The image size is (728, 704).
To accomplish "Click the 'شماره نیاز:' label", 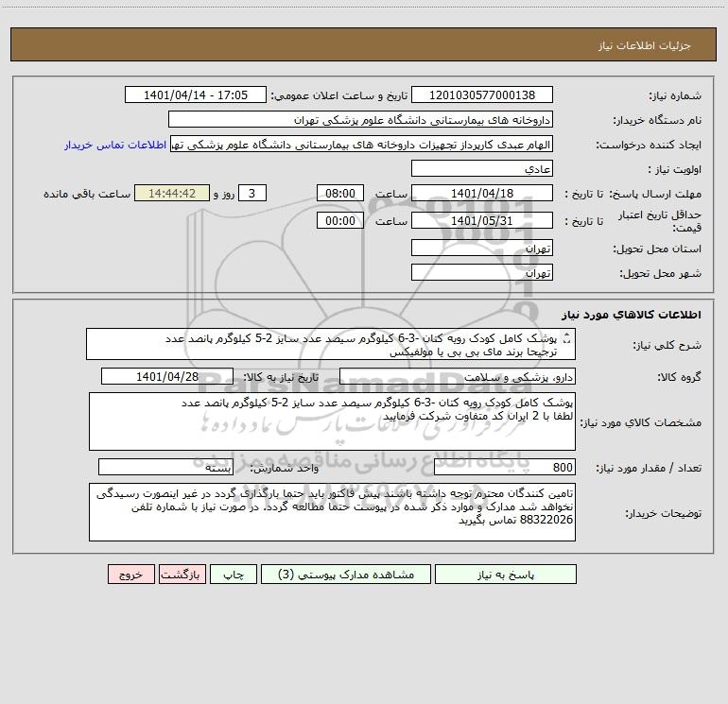I will click(675, 95).
